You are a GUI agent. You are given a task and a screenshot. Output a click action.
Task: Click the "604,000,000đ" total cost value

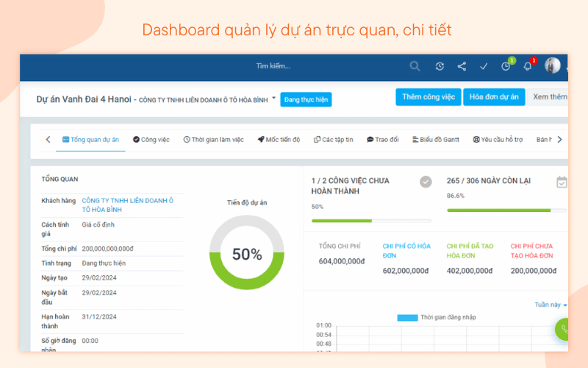[x=342, y=261]
